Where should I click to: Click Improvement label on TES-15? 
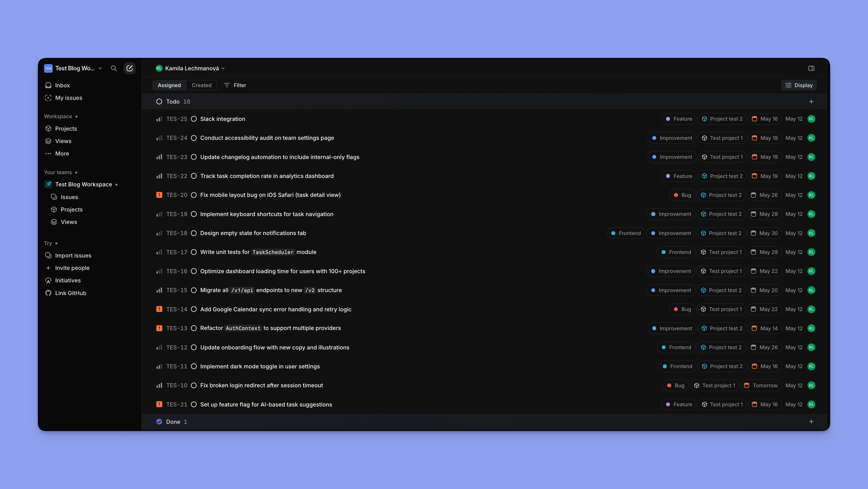pos(671,290)
